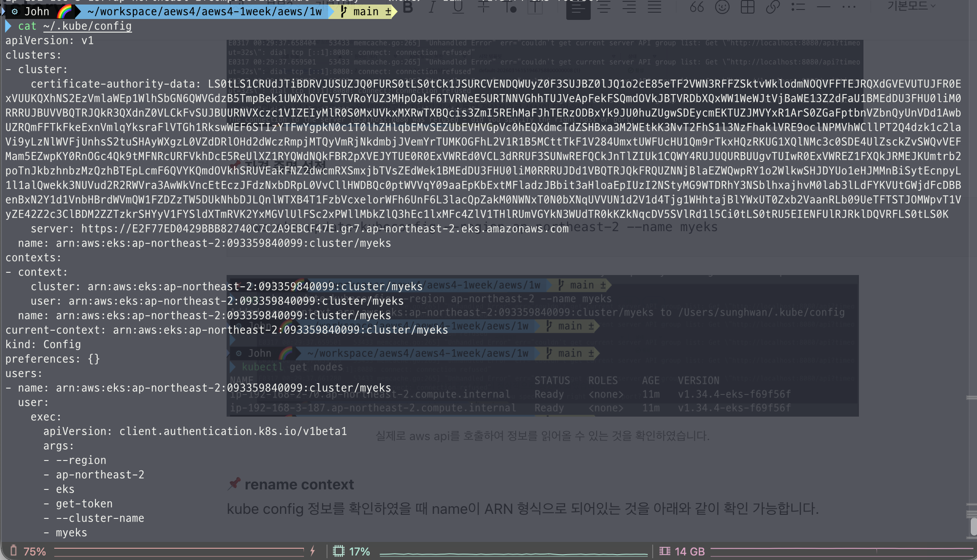
Task: Right align the text
Action: tap(629, 7)
